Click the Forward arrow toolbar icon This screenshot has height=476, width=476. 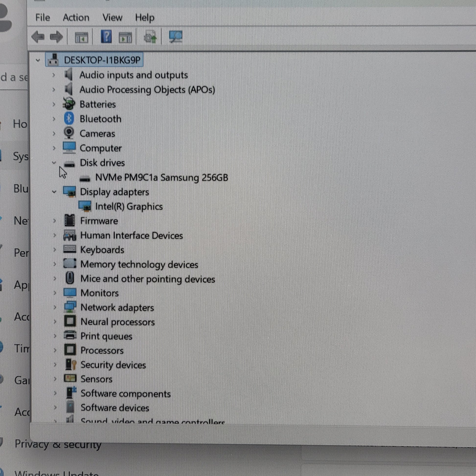pyautogui.click(x=56, y=37)
